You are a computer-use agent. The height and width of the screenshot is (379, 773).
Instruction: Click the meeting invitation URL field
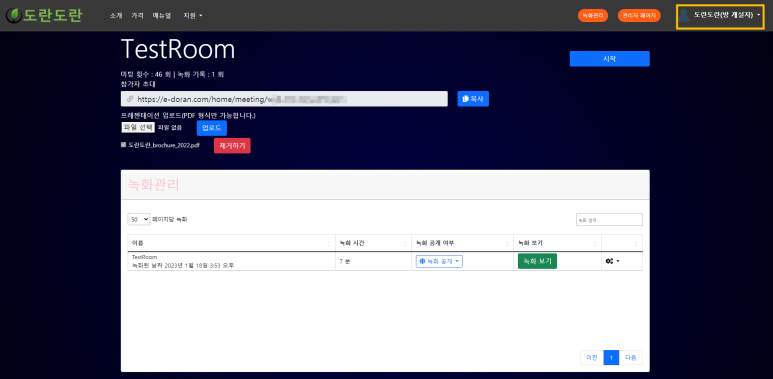pyautogui.click(x=284, y=99)
